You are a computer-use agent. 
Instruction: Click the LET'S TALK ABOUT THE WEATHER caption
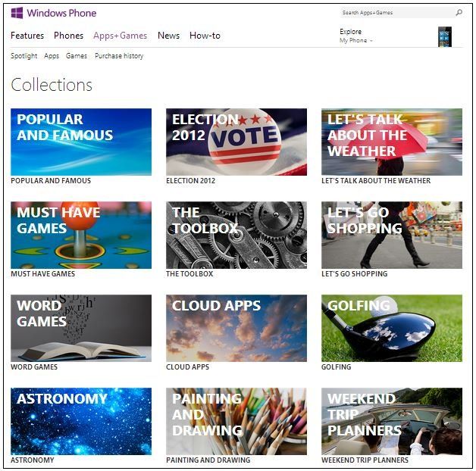click(x=376, y=181)
